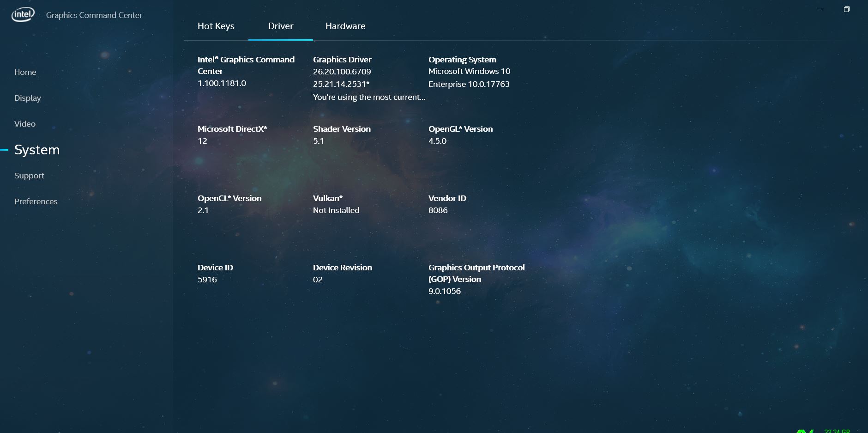
Task: Open the Hot Keys tab
Action: [216, 26]
